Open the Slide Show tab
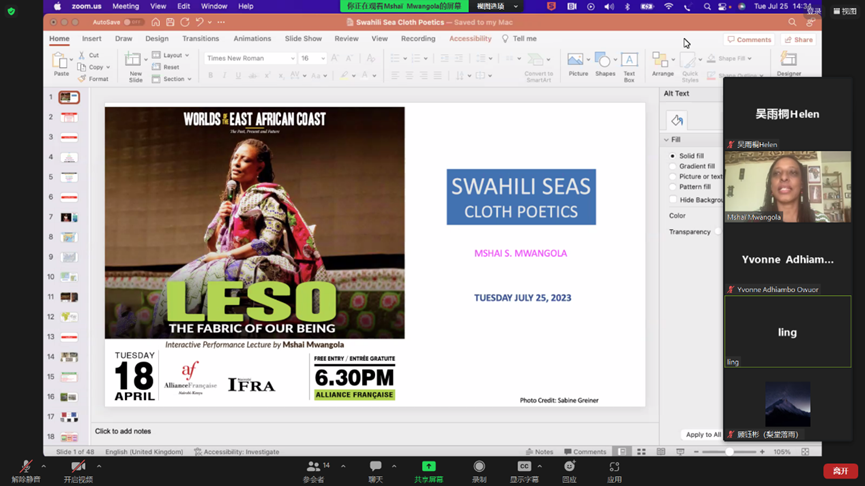The width and height of the screenshot is (865, 486). [303, 39]
